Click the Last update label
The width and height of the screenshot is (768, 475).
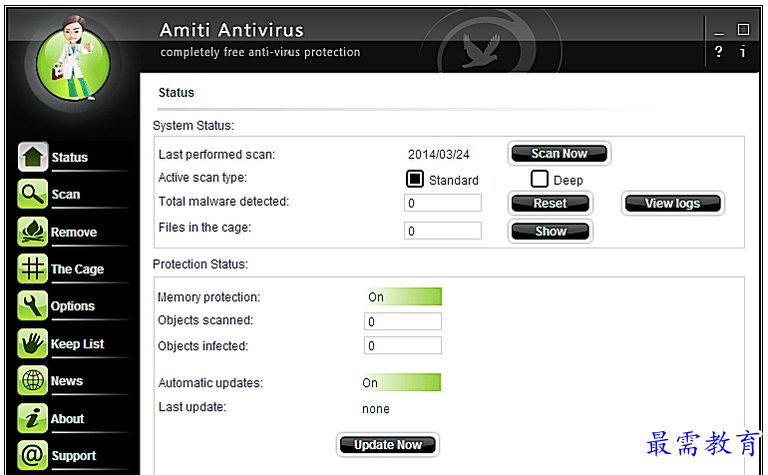[x=192, y=407]
